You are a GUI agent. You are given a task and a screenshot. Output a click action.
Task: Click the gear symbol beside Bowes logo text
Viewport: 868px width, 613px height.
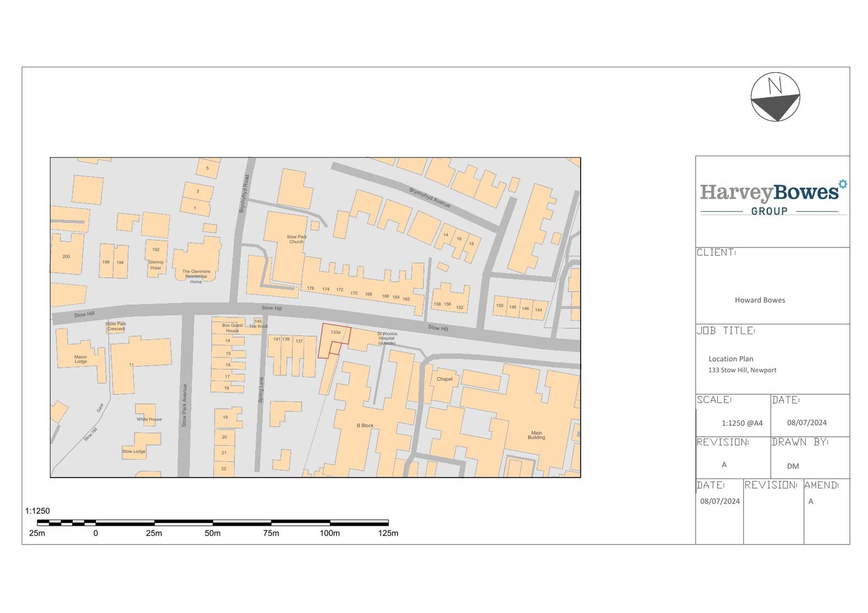[843, 184]
